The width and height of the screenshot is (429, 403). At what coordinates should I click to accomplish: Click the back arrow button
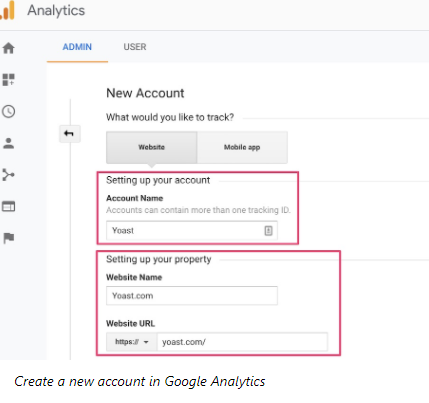pos(69,134)
